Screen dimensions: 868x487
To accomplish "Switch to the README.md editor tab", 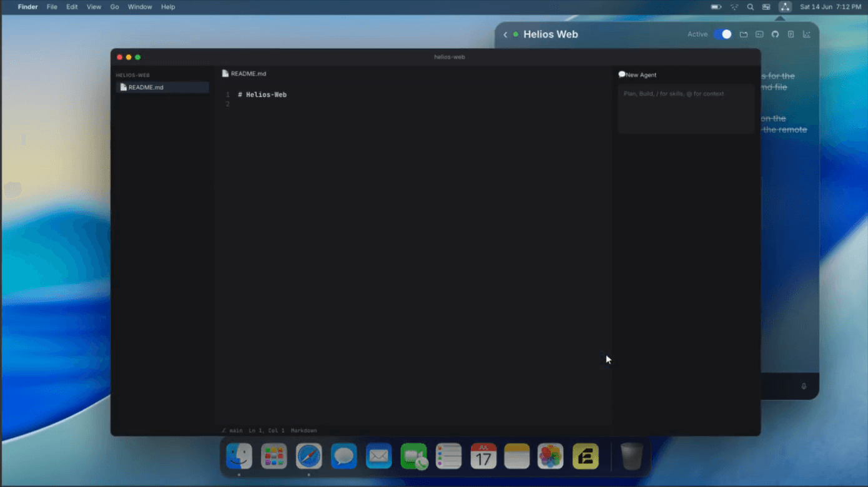I will pyautogui.click(x=244, y=74).
